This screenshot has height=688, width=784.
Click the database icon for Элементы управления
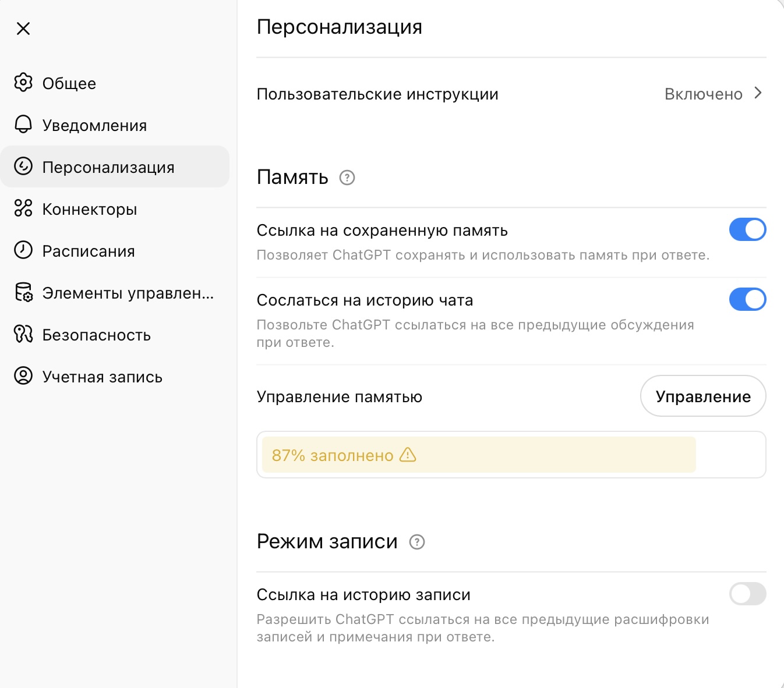pos(23,292)
